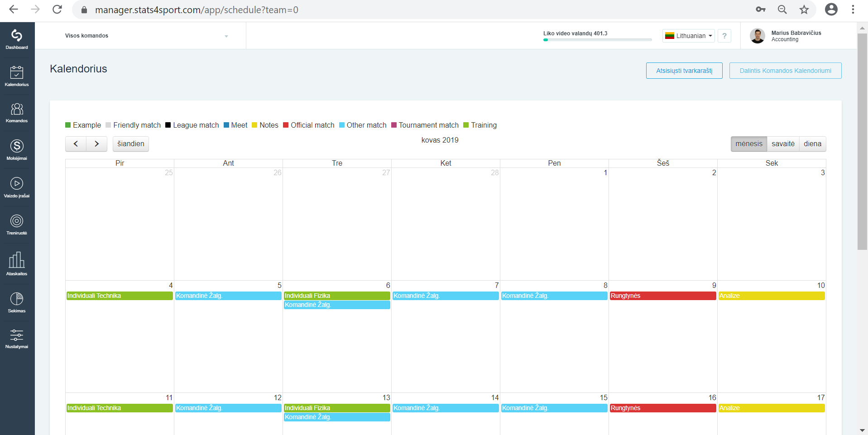Open Kalendorius in the sidebar
This screenshot has height=435, width=868.
click(17, 76)
